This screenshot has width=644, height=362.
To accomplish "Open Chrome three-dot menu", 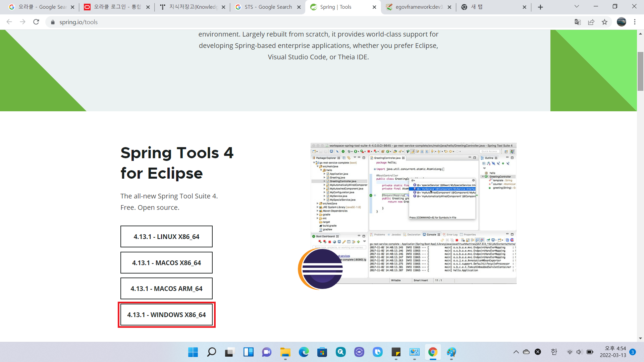I will pyautogui.click(x=635, y=22).
